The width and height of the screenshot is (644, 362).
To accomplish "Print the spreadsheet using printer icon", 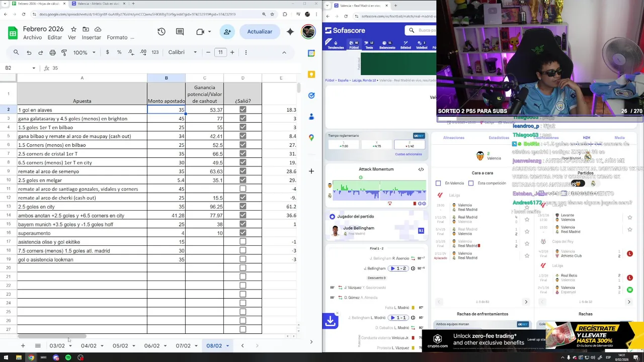I will coord(52,52).
